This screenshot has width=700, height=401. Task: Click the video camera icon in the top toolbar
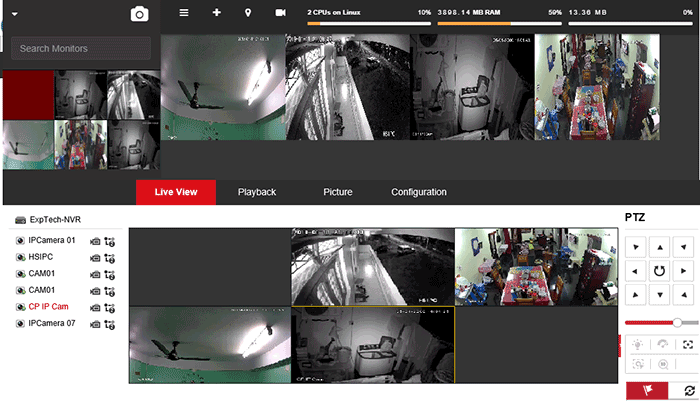tap(280, 13)
